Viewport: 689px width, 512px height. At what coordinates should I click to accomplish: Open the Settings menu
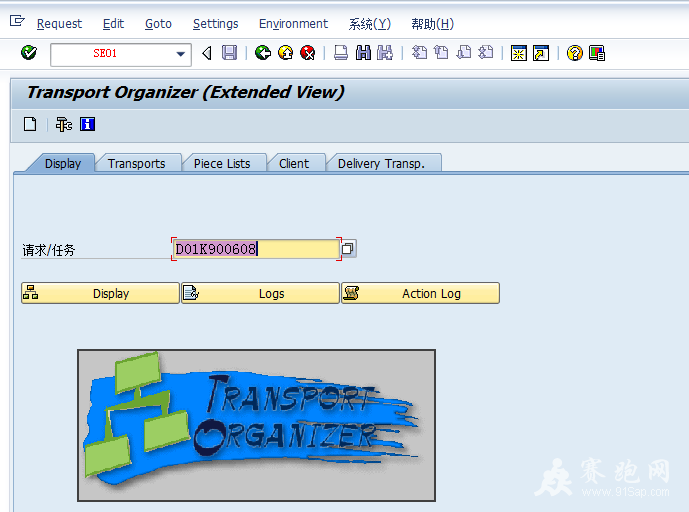[x=215, y=24]
